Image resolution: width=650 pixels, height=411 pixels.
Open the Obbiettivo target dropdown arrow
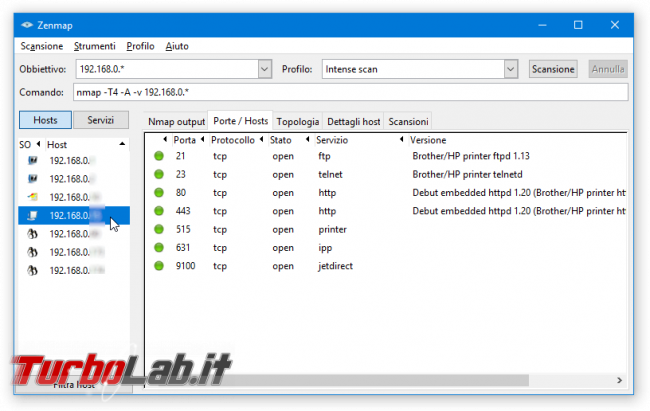point(264,69)
